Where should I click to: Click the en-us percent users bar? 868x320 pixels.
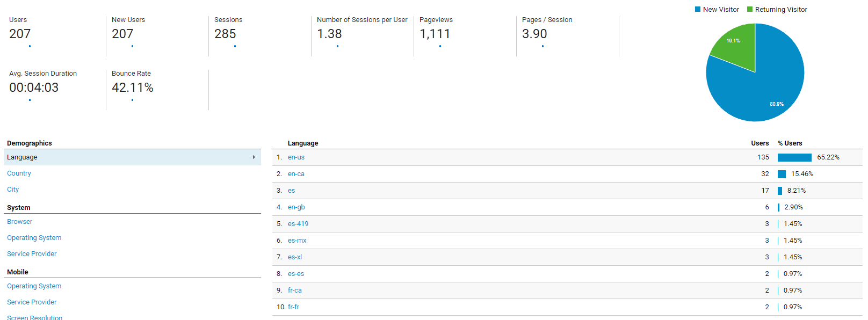click(794, 157)
